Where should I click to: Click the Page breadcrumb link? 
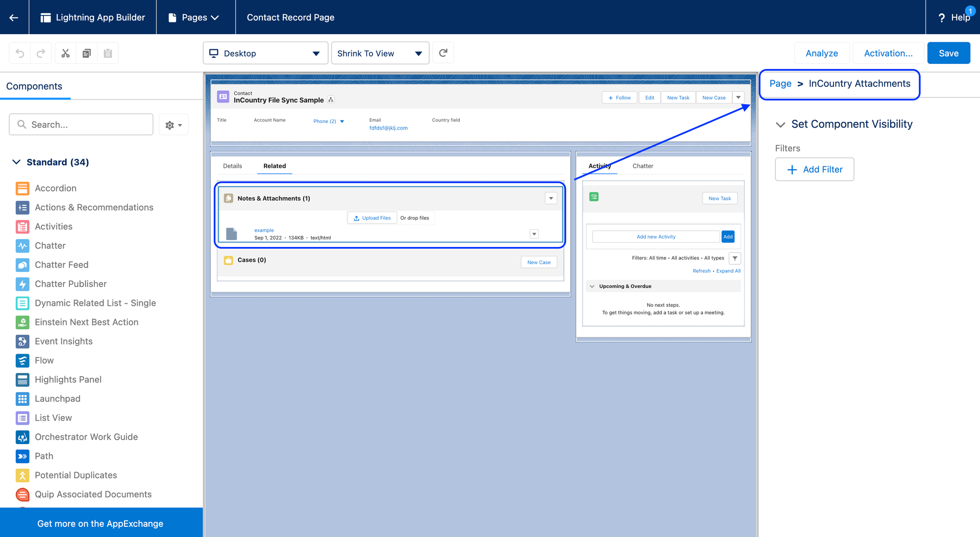click(x=780, y=84)
